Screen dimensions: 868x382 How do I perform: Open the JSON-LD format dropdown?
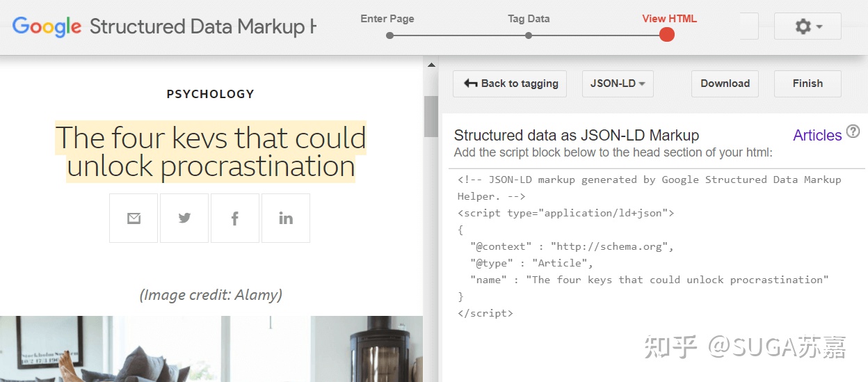click(x=618, y=83)
